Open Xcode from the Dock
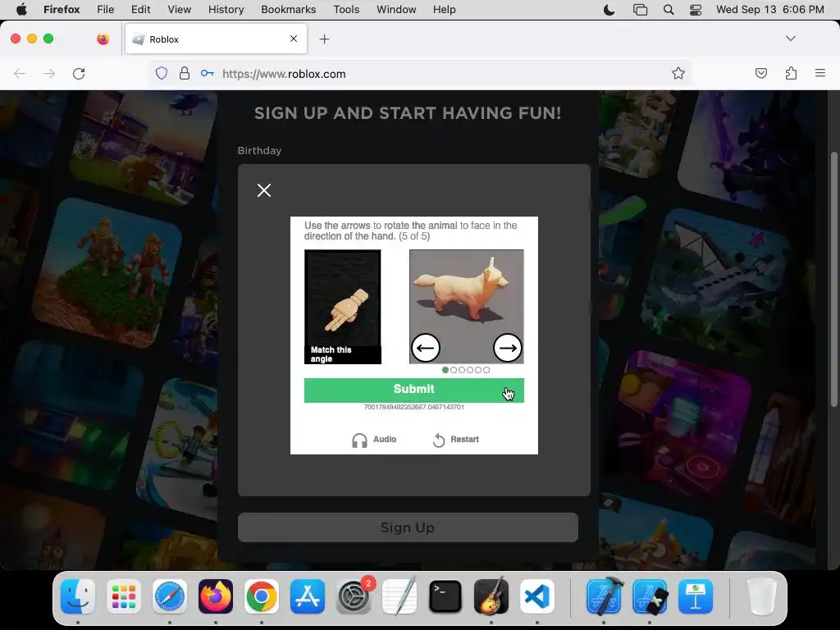This screenshot has width=840, height=630. [604, 596]
